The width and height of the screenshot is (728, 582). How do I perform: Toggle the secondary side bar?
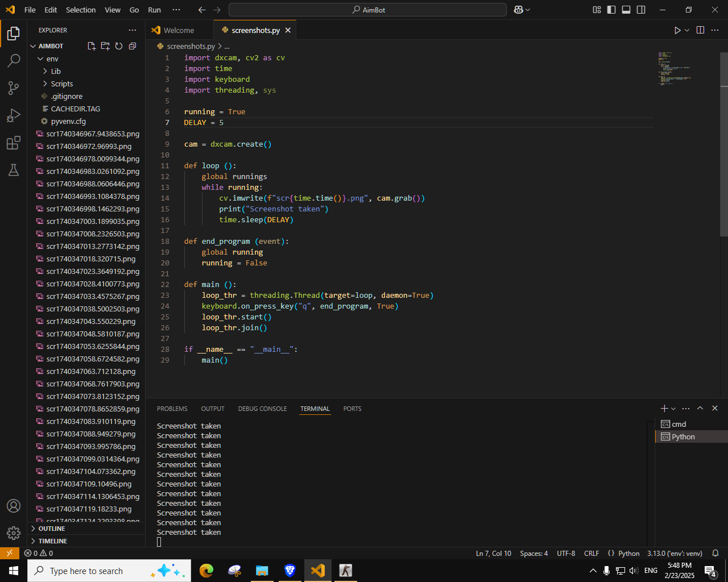[x=641, y=10]
